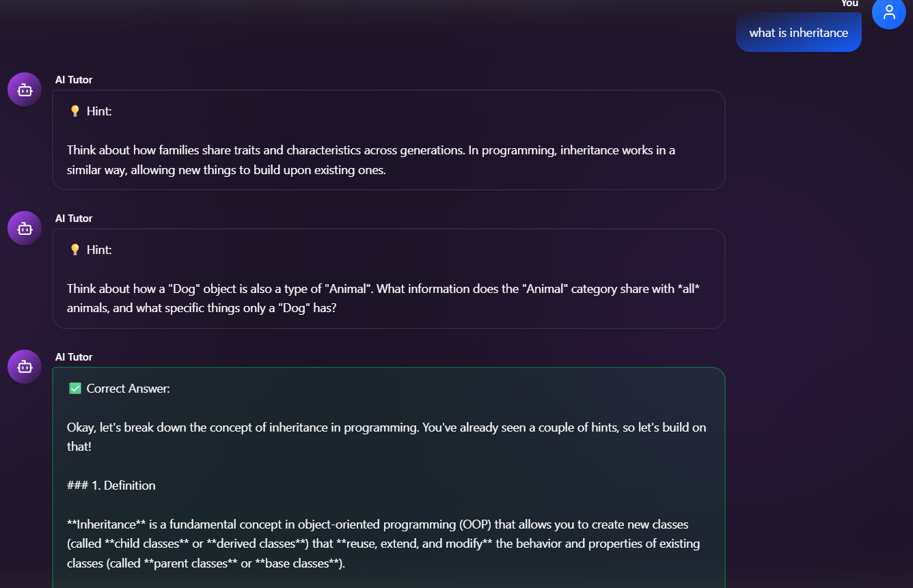
Task: Click the lightbulb icon in the Dog hint
Action: 75,250
